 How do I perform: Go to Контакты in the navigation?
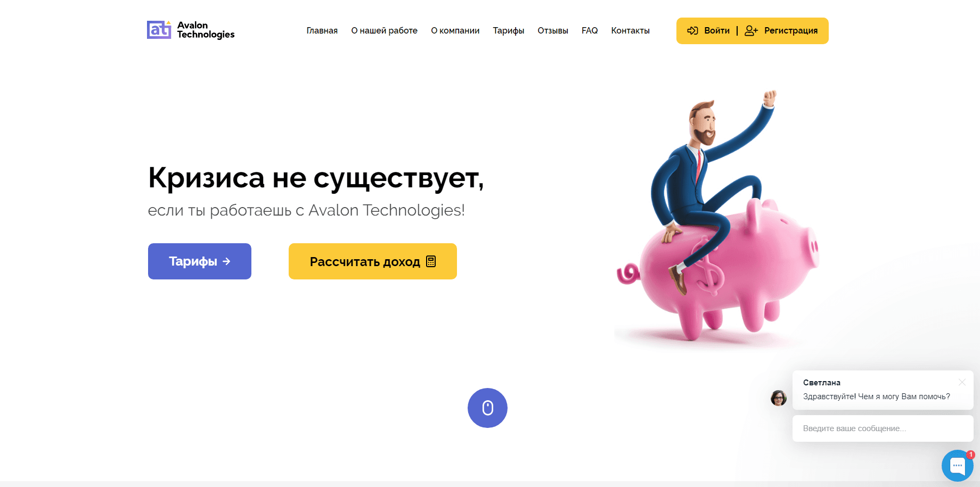click(x=631, y=31)
